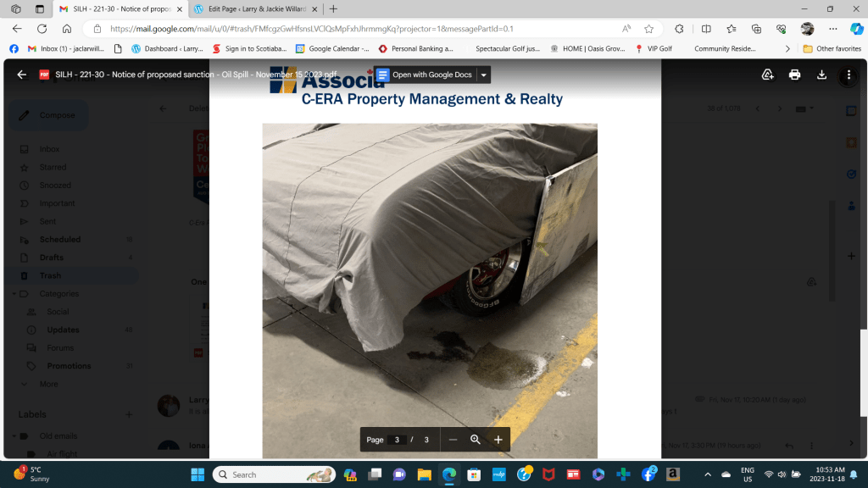This screenshot has width=868, height=488.
Task: Show more favorites bar items chevron
Action: coord(787,49)
